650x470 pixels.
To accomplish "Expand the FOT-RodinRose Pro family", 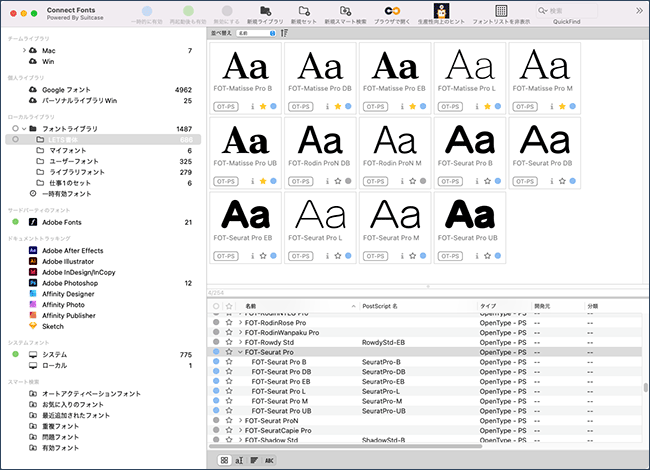I will click(240, 322).
